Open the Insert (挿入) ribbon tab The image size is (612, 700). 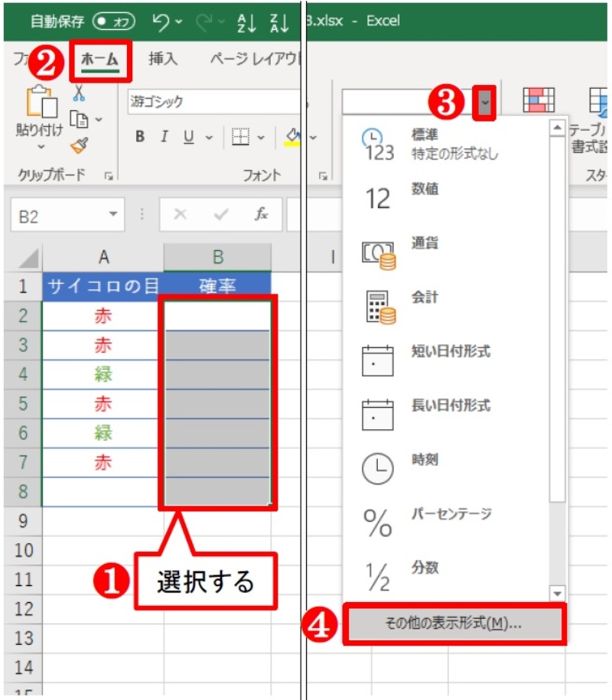coord(162,60)
